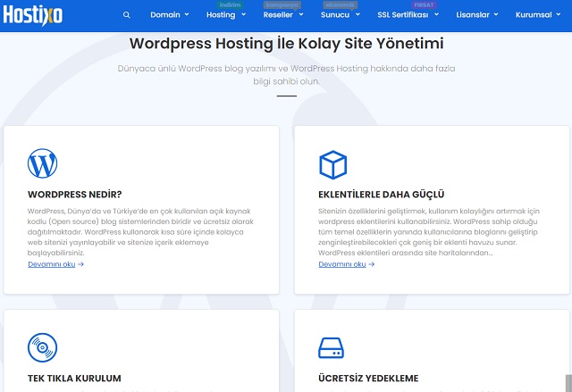Click the disc icon above Tek Tıkla Kurulum

42,347
